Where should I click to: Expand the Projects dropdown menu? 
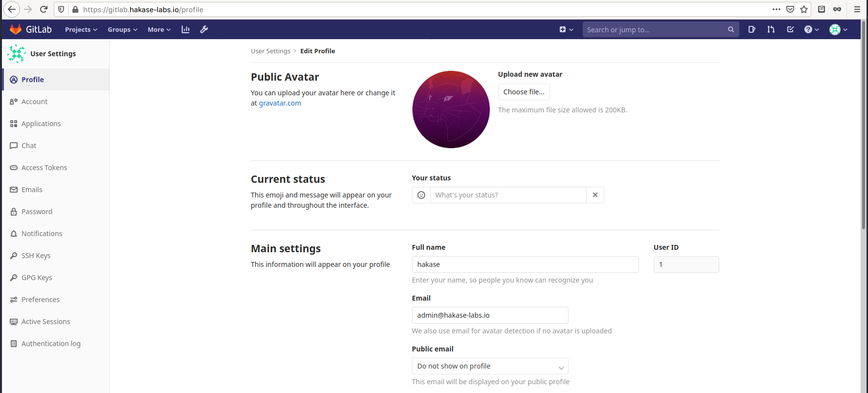pos(81,29)
